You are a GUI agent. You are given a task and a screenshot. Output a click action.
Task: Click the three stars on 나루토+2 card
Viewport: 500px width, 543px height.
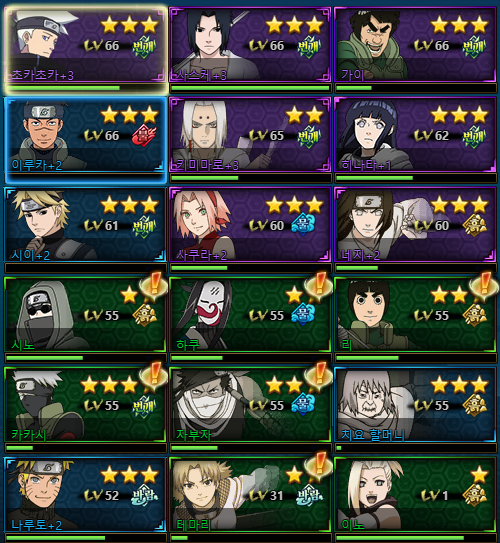[x=130, y=475]
